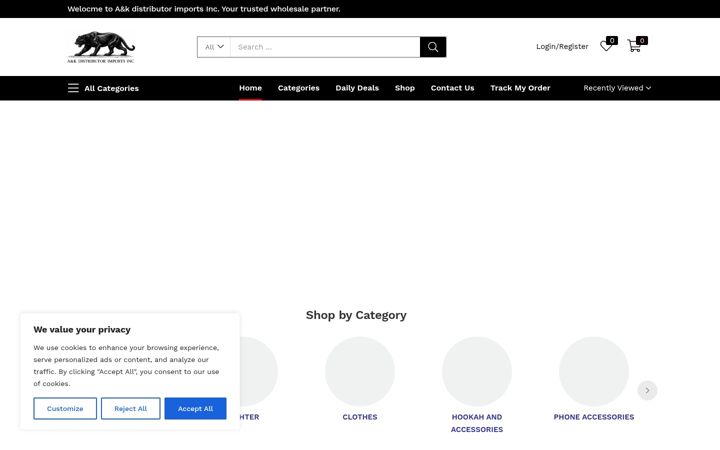
Task: Click the PHONE ACCESSORIES circle thumbnail
Action: click(594, 371)
